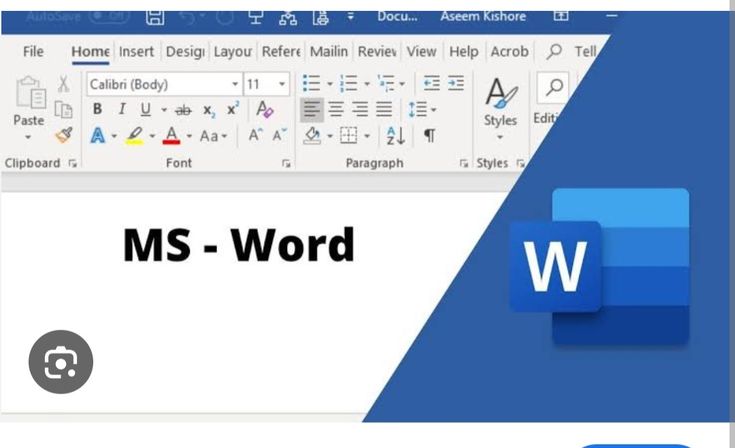Viewport: 735px width, 448px height.
Task: Justify the text
Action: pos(384,110)
